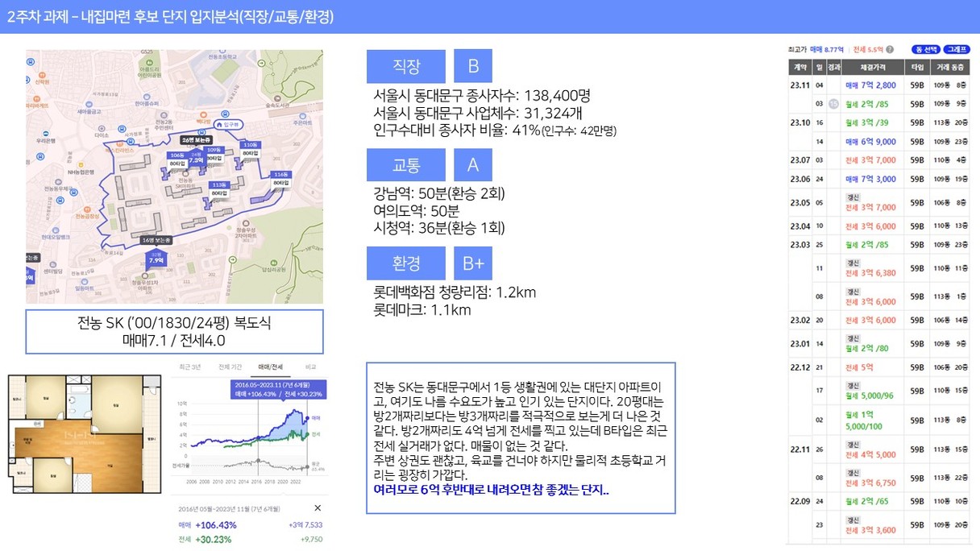Click the 전세 3억 6,750 transaction entry
Image resolution: width=980 pixels, height=551 pixels.
[x=870, y=483]
